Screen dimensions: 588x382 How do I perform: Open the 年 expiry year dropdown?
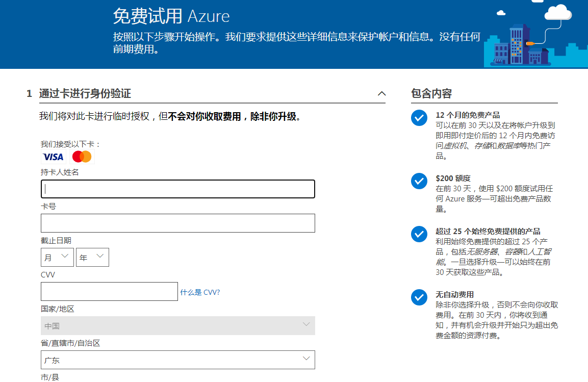[92, 257]
